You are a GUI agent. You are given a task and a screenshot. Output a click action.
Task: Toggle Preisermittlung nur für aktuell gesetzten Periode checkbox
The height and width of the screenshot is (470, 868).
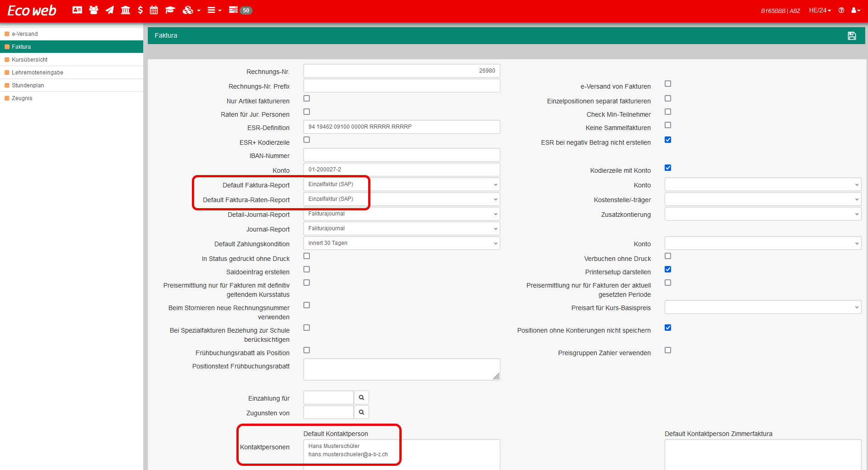(x=668, y=283)
